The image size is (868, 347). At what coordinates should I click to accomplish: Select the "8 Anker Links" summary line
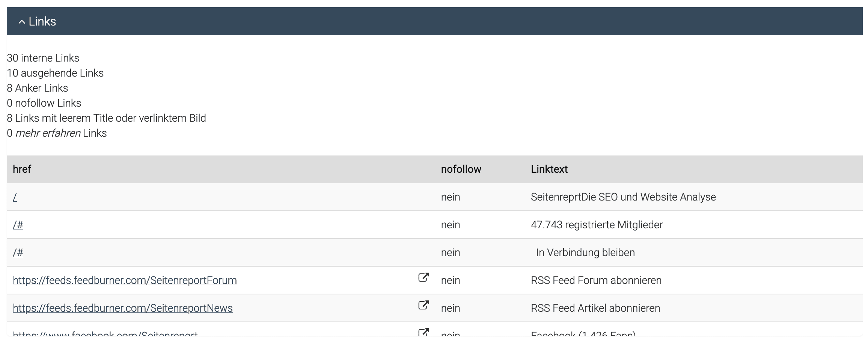click(37, 88)
